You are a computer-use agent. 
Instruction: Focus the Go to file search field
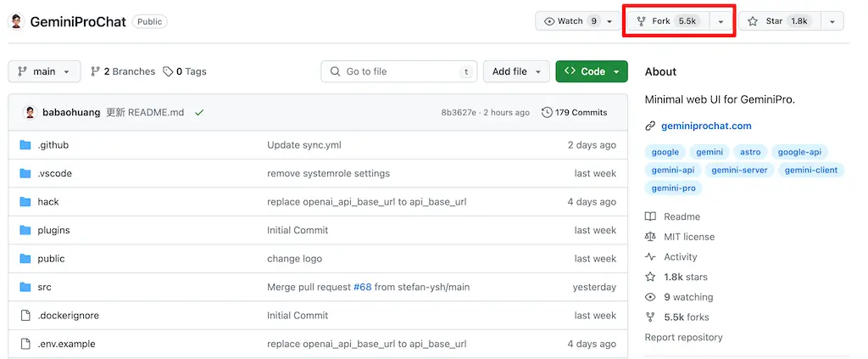point(399,71)
